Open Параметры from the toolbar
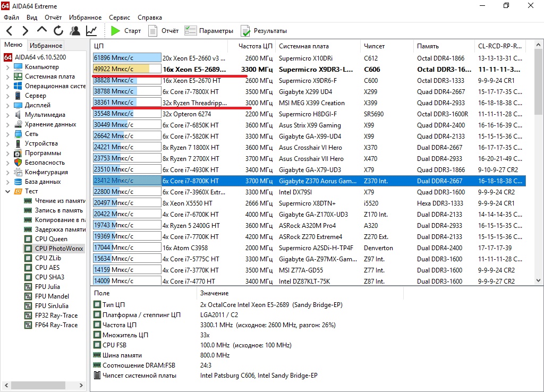544x392 pixels. [209, 31]
